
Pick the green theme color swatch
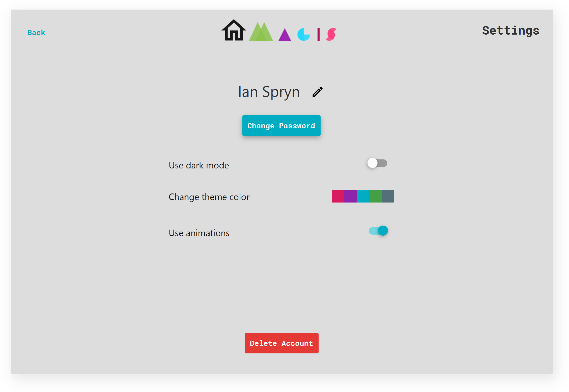[375, 196]
